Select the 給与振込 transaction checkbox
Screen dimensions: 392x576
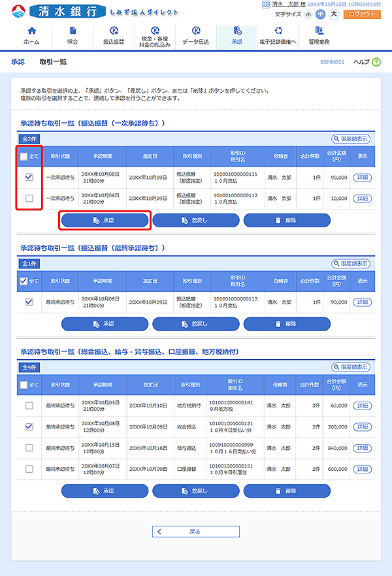[x=29, y=447]
